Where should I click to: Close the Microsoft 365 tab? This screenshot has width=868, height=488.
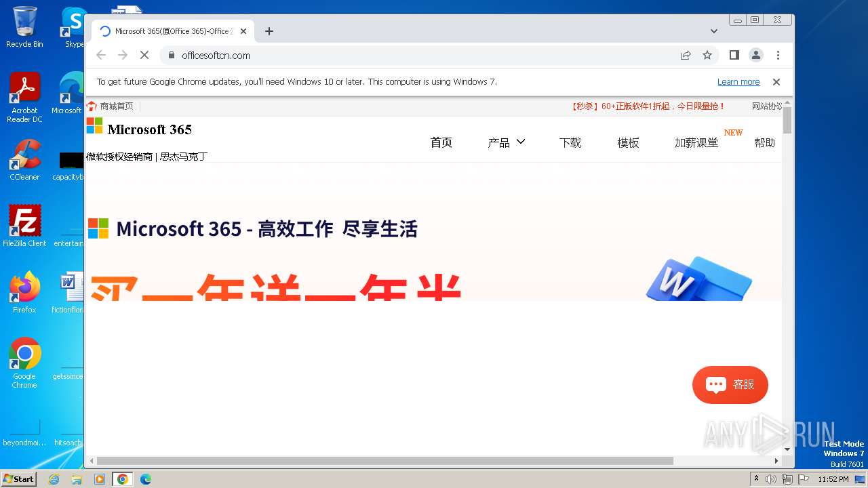click(243, 31)
